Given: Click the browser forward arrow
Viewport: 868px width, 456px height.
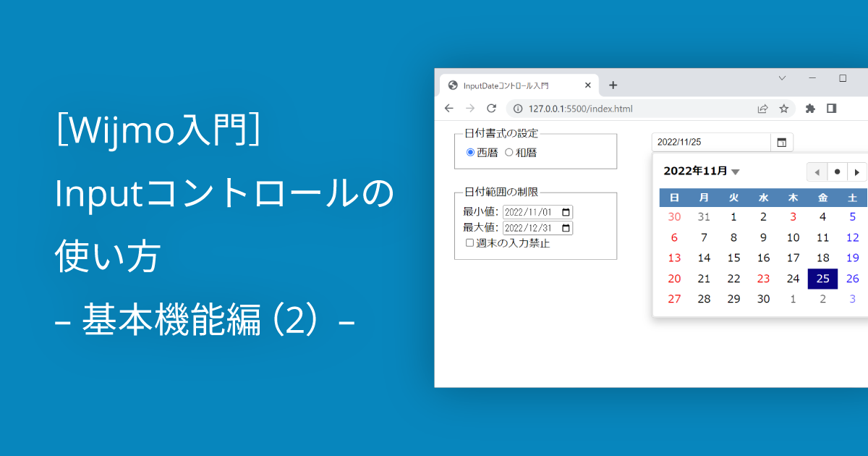Looking at the screenshot, I should tap(470, 109).
